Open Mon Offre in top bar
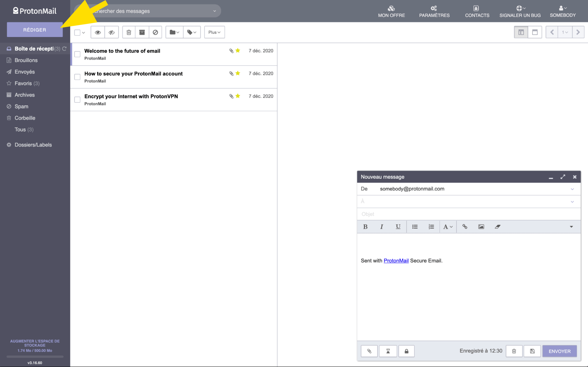The image size is (588, 367). click(391, 11)
